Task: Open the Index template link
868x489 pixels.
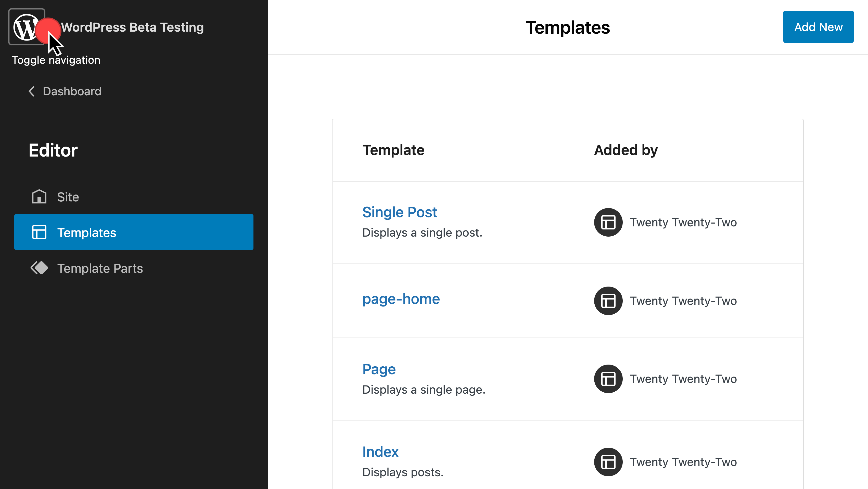Action: pos(380,452)
